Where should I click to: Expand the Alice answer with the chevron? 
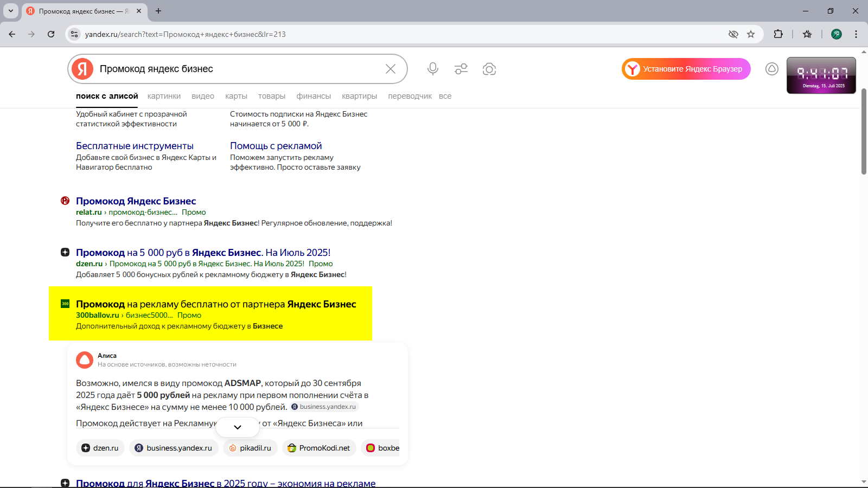(238, 427)
